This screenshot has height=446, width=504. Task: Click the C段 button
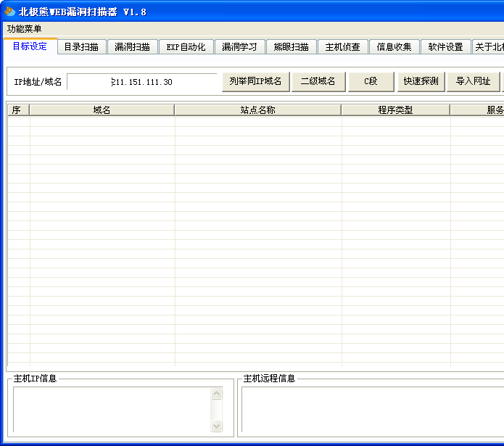point(371,82)
